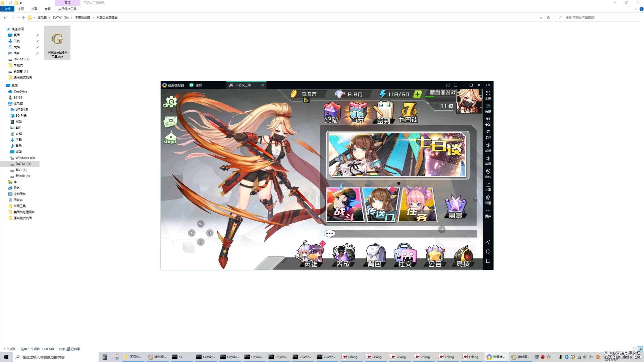
Task: Tap the Android recents square button
Action: (488, 261)
